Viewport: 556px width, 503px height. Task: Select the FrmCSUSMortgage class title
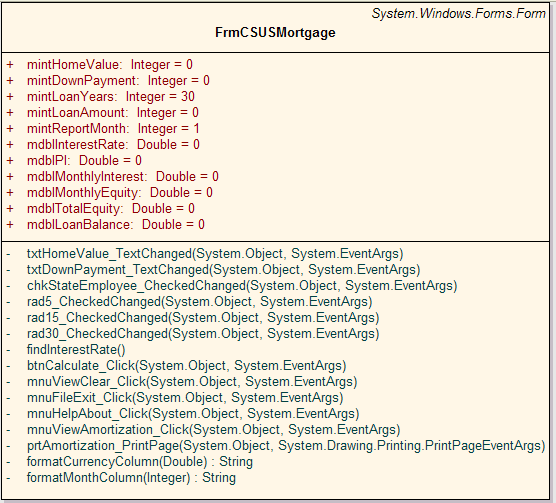point(275,33)
